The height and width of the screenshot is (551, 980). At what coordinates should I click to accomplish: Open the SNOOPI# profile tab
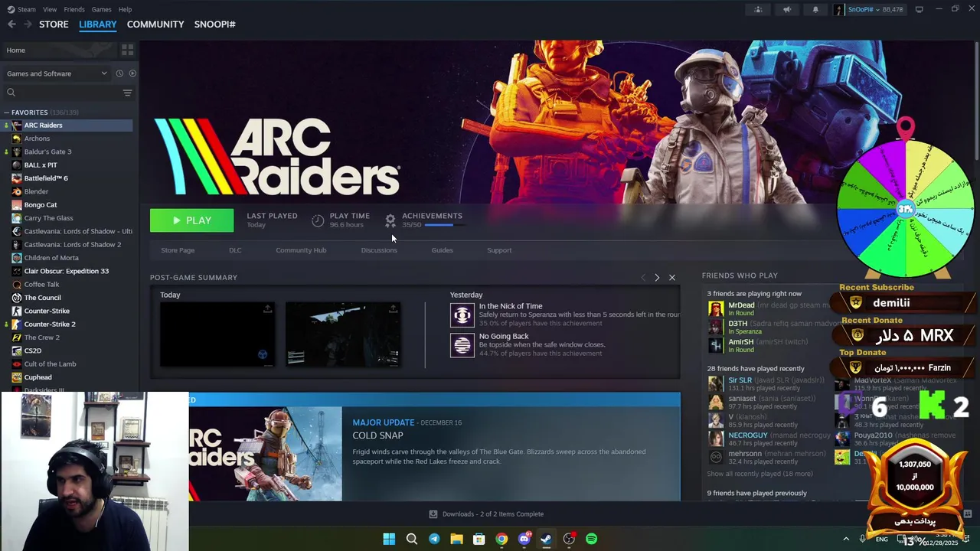click(214, 24)
